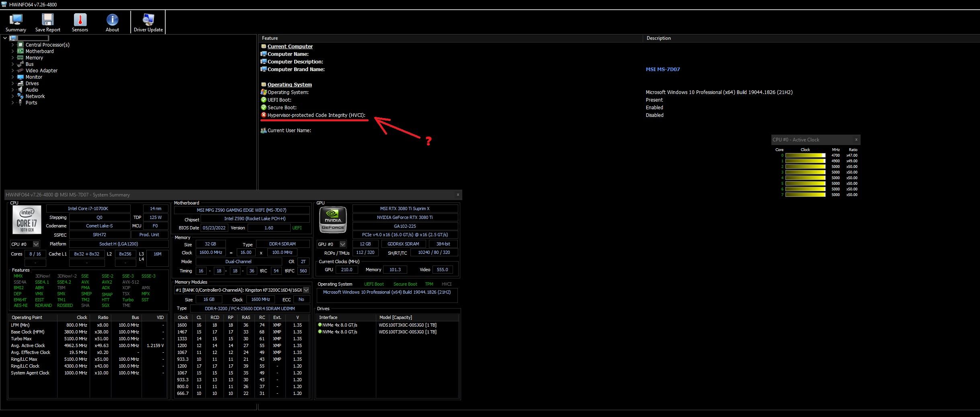Select Ports in the device tree
Viewport: 980px width, 417px height.
click(31, 102)
